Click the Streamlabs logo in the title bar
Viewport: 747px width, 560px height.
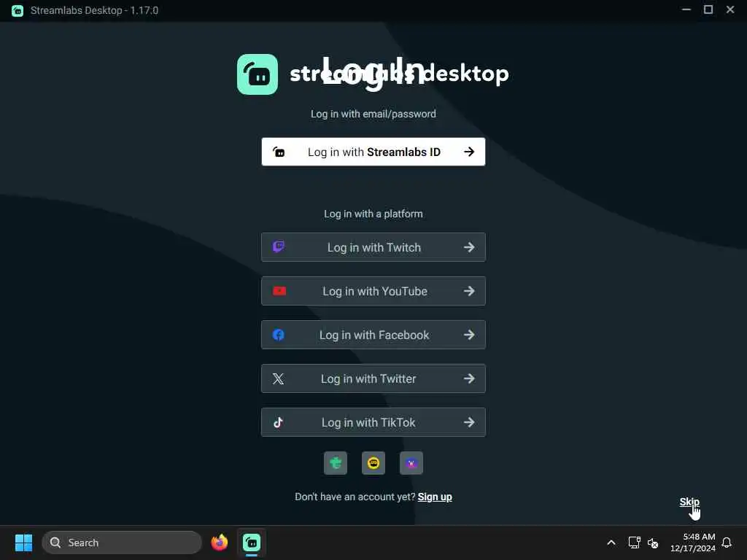click(x=18, y=10)
